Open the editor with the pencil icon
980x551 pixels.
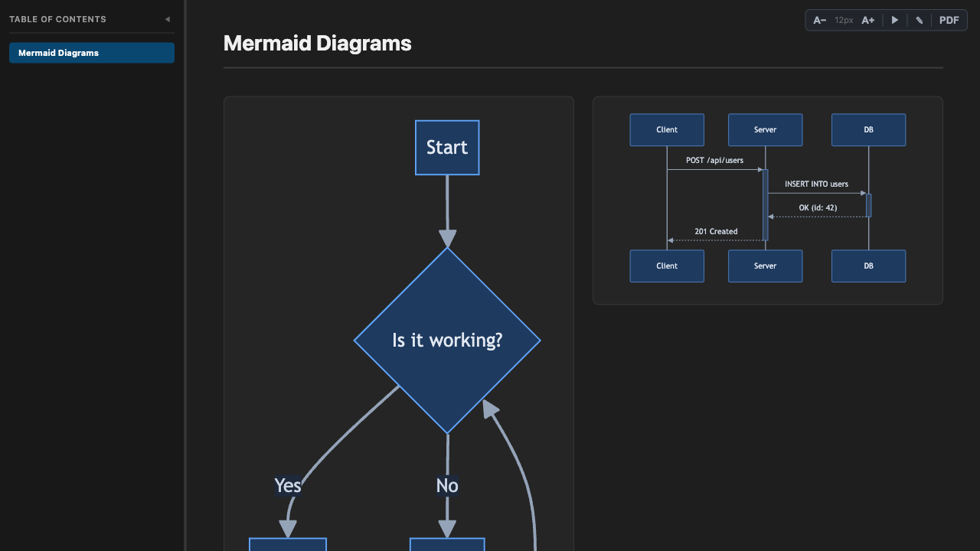919,20
